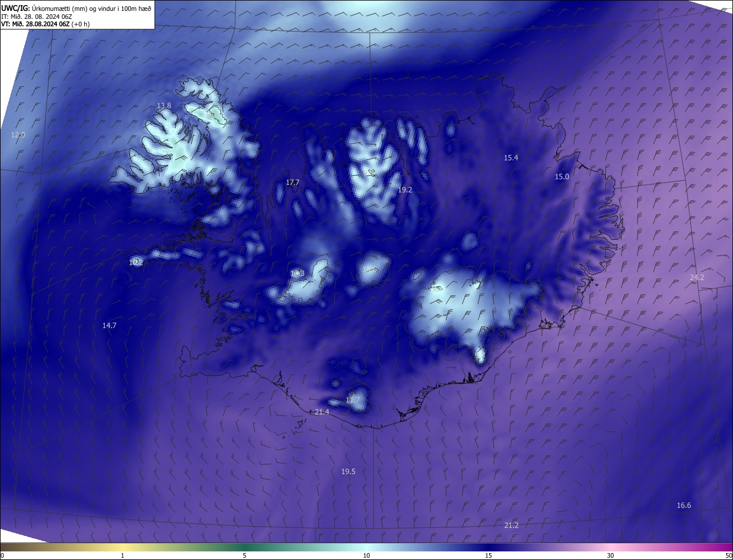
Task: Click the 10.2 value label
Action: pyautogui.click(x=136, y=263)
